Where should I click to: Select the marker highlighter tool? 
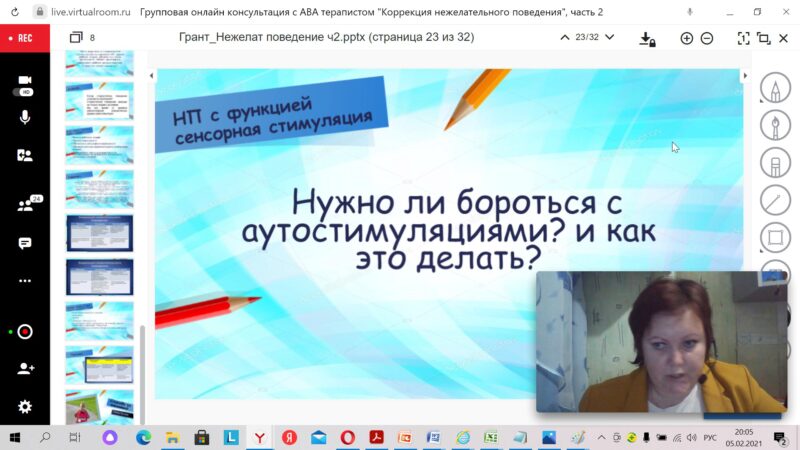pyautogui.click(x=775, y=163)
